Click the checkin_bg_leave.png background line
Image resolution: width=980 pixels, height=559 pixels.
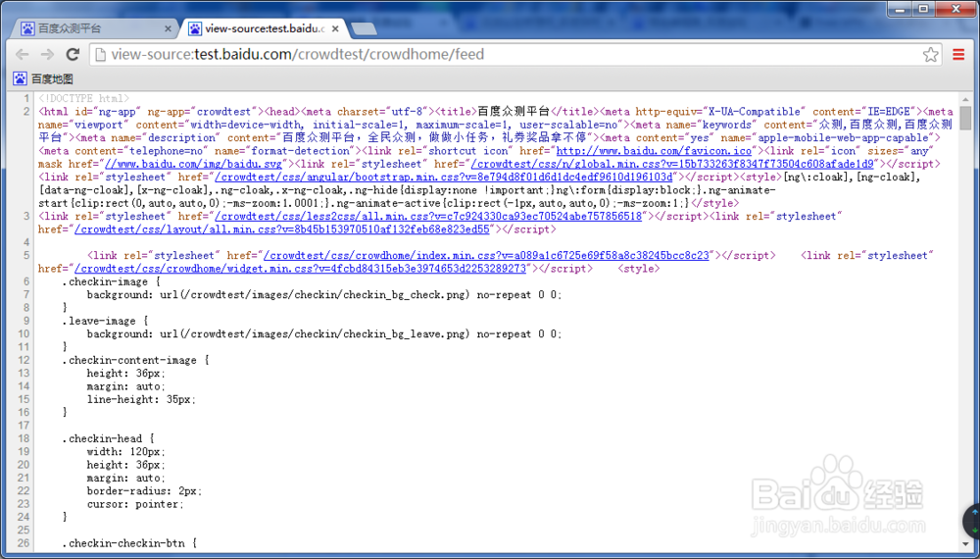pos(324,334)
